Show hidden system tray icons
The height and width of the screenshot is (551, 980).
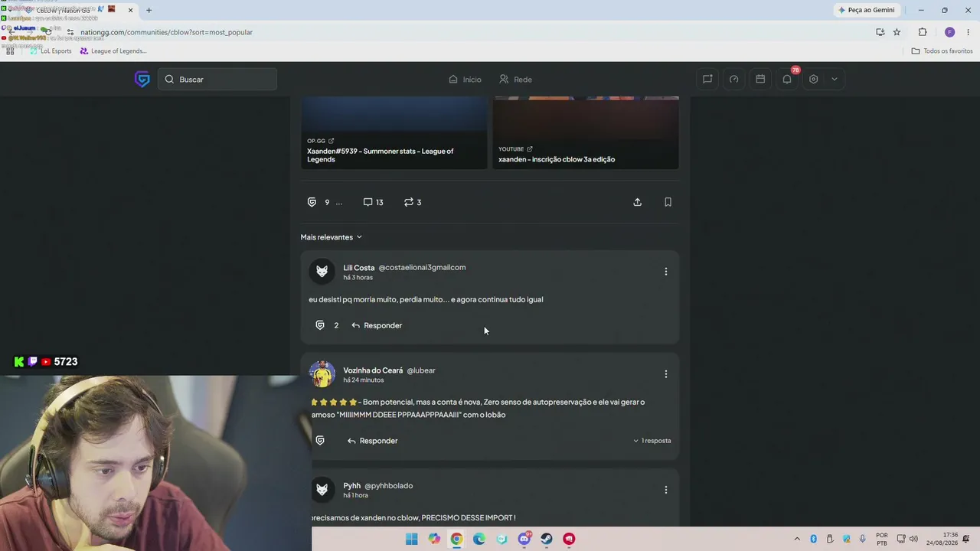tap(797, 539)
